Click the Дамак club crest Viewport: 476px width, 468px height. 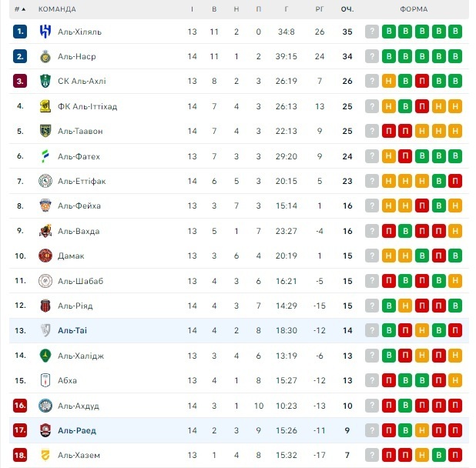pyautogui.click(x=45, y=256)
